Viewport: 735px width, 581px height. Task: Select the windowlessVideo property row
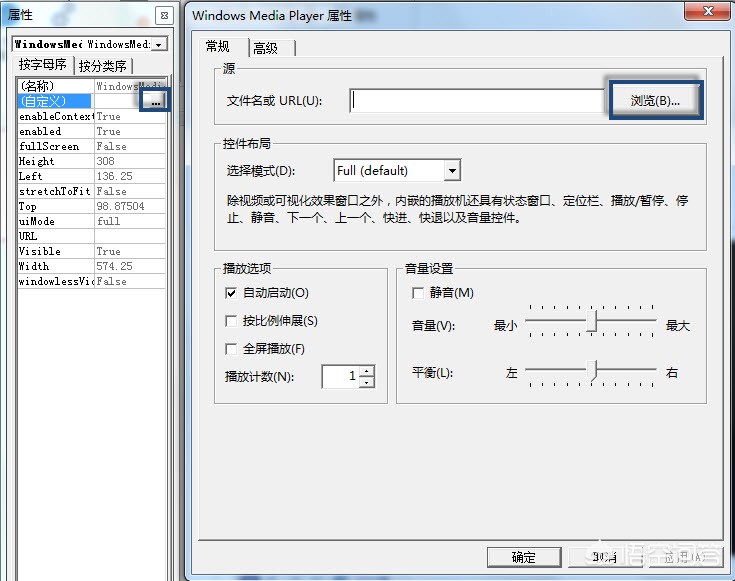click(92, 281)
